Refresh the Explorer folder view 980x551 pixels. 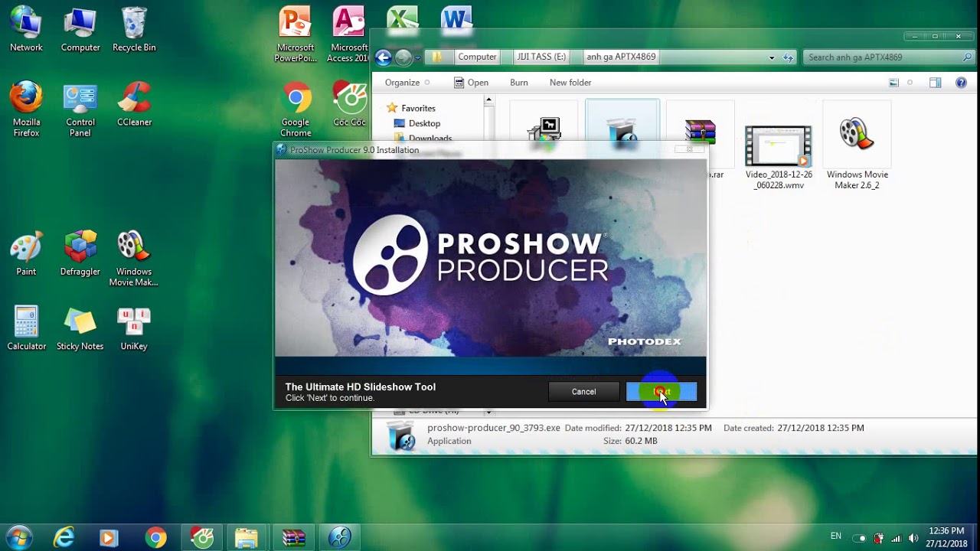[788, 57]
